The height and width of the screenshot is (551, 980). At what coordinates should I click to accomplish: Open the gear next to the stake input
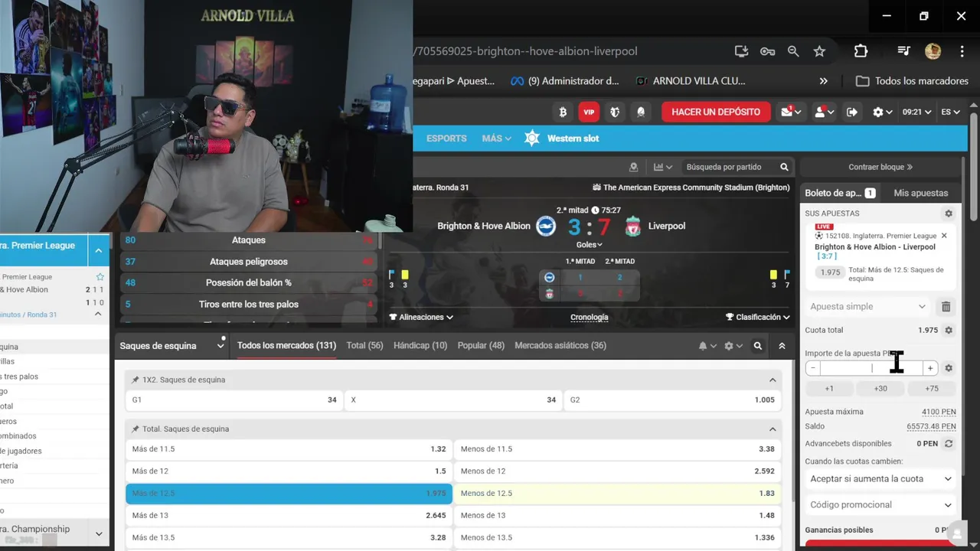949,368
